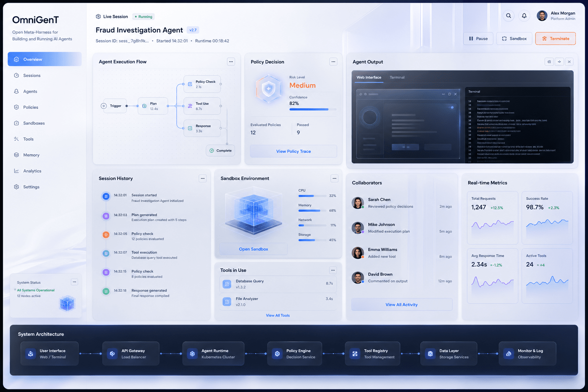Viewport: 588px width, 392px height.
Task: Click the Active Tools metric card
Action: (547, 276)
